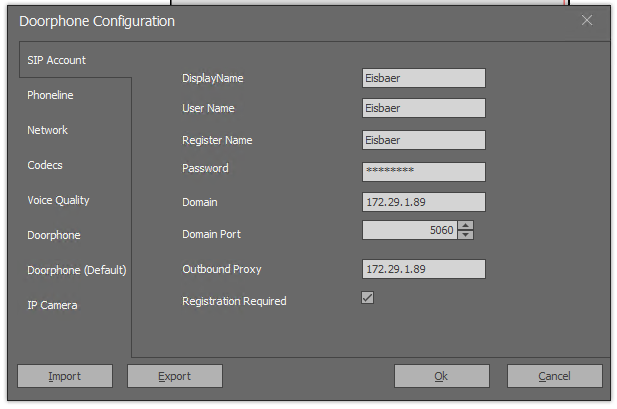Click the Outbound Proxy field
617x409 pixels.
click(x=424, y=269)
